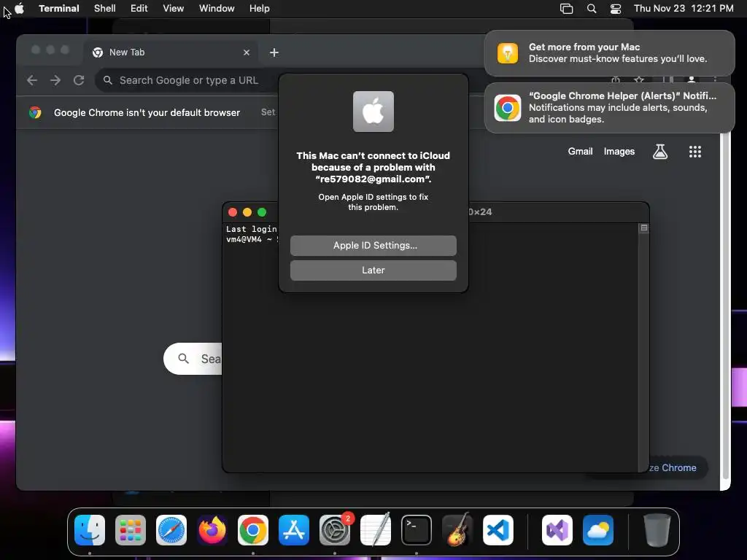
Task: Open Launchpad from the Dock
Action: pyautogui.click(x=131, y=530)
